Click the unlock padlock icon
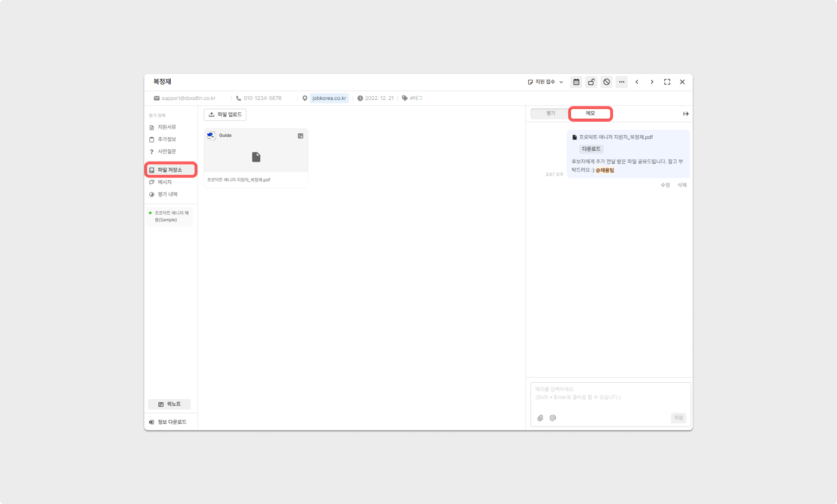The height and width of the screenshot is (504, 837). click(591, 82)
